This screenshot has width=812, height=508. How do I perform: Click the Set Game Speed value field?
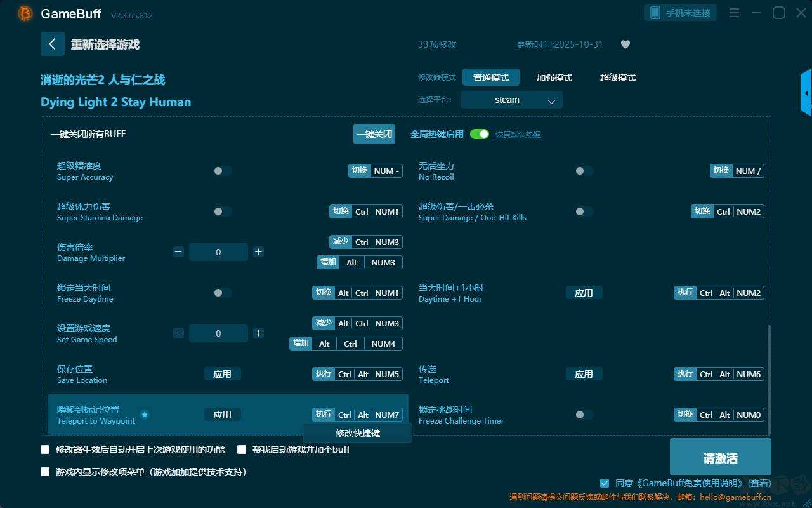pyautogui.click(x=218, y=333)
